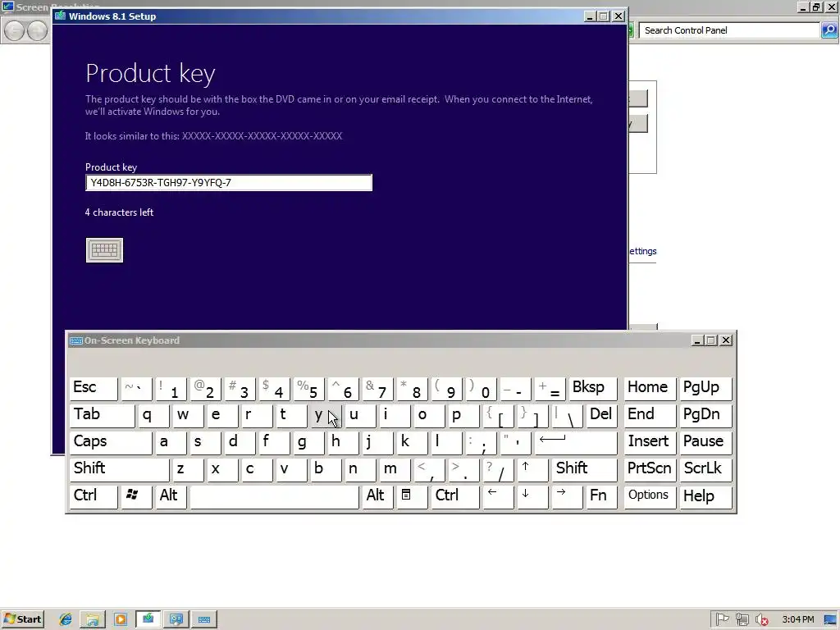Viewport: 840px width, 630px height.
Task: Tap the m key
Action: coord(395,468)
